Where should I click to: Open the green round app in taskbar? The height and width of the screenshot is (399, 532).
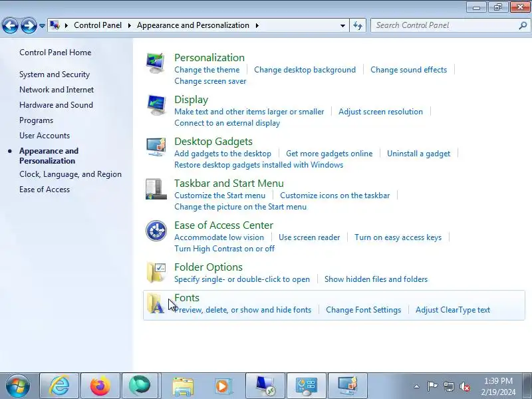140,386
